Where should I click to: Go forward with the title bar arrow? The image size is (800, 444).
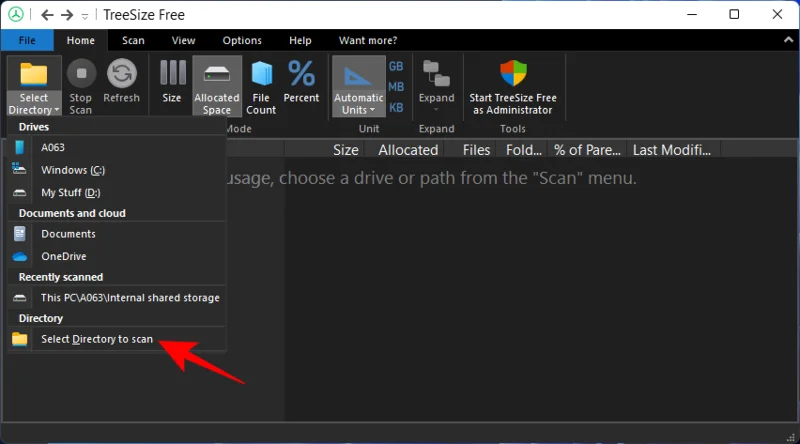[x=67, y=15]
